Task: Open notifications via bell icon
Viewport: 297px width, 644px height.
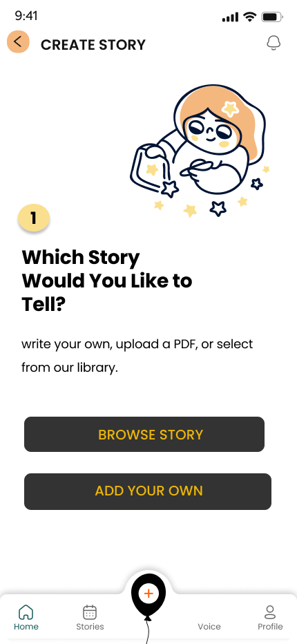Action: [274, 43]
